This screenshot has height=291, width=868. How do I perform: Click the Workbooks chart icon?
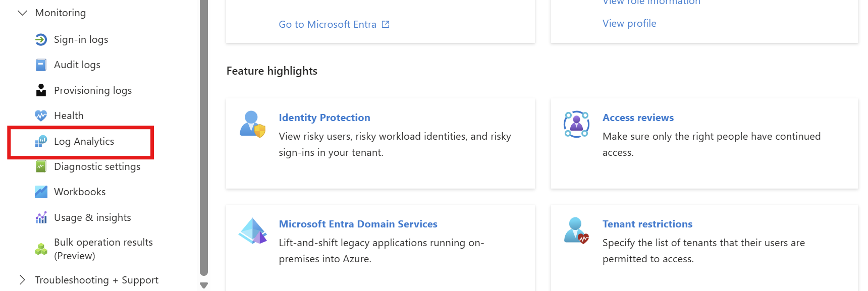(x=41, y=192)
